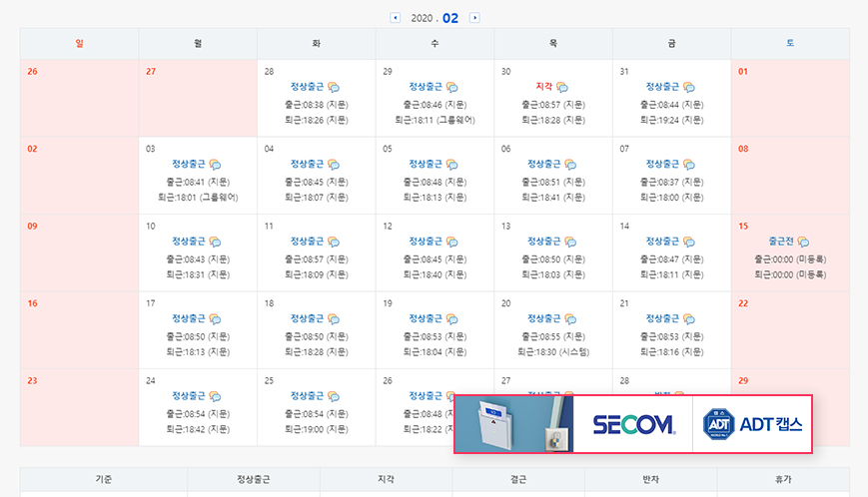
Task: Open comment icon on February 15 출근전
Action: [803, 242]
